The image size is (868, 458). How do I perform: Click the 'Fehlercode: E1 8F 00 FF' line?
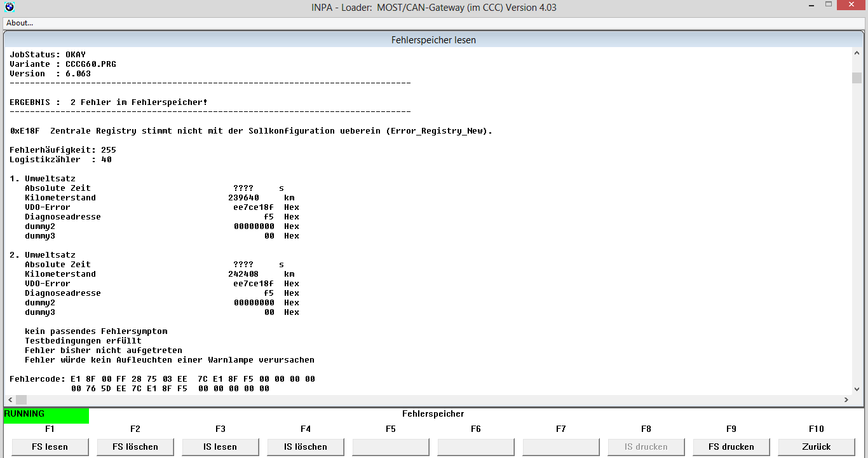(162, 379)
